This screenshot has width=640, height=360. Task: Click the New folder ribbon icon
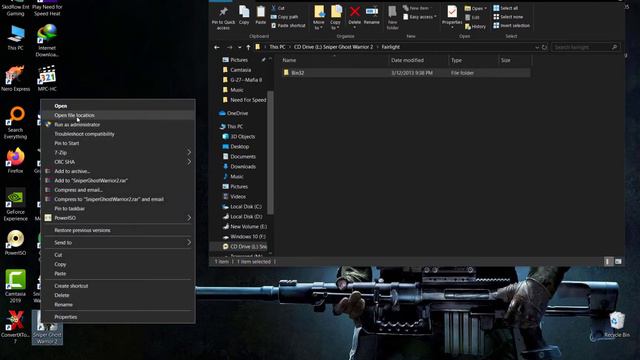[x=392, y=18]
